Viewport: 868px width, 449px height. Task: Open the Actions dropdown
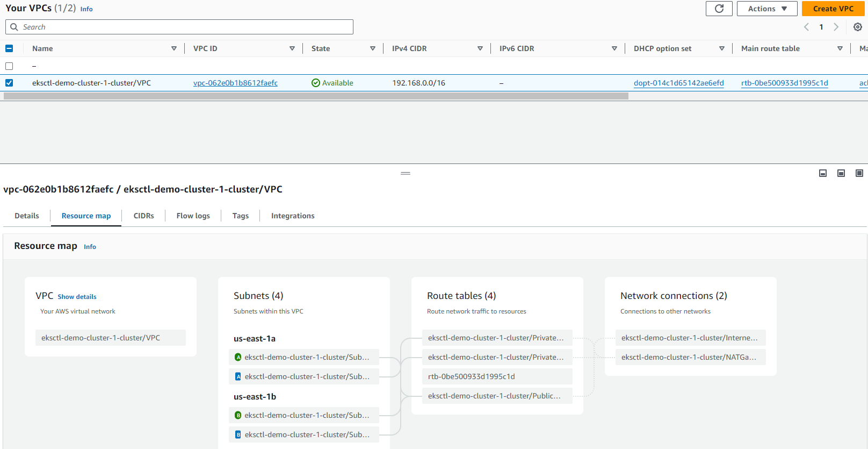767,9
